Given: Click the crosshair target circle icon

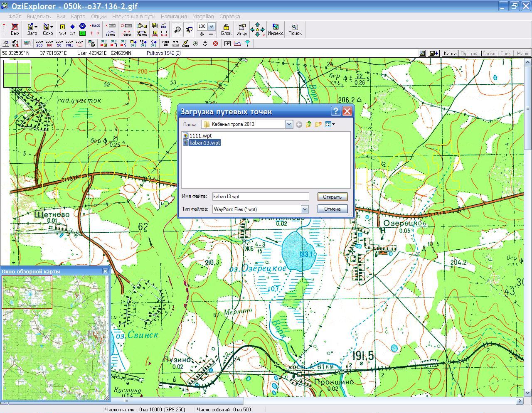Looking at the screenshot, I should tap(195, 43).
